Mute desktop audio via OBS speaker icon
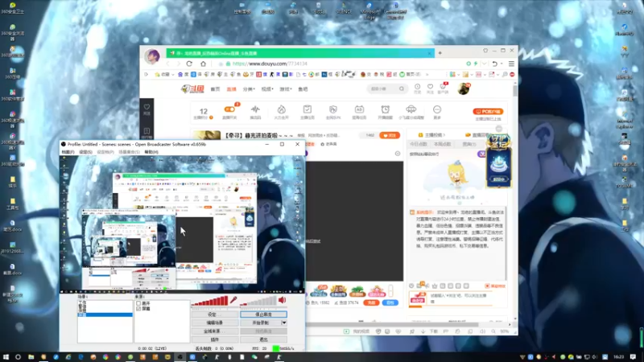Image resolution: width=644 pixels, height=362 pixels. tap(283, 300)
